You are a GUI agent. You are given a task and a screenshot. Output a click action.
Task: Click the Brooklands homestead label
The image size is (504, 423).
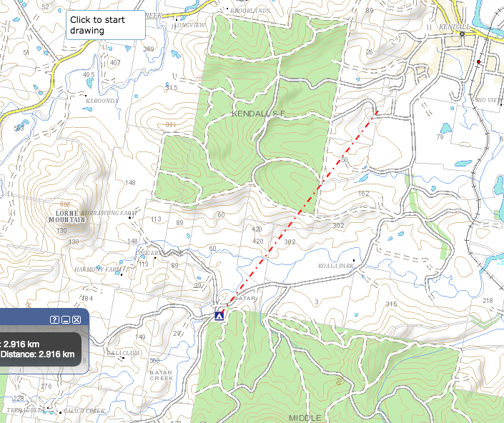click(x=250, y=11)
